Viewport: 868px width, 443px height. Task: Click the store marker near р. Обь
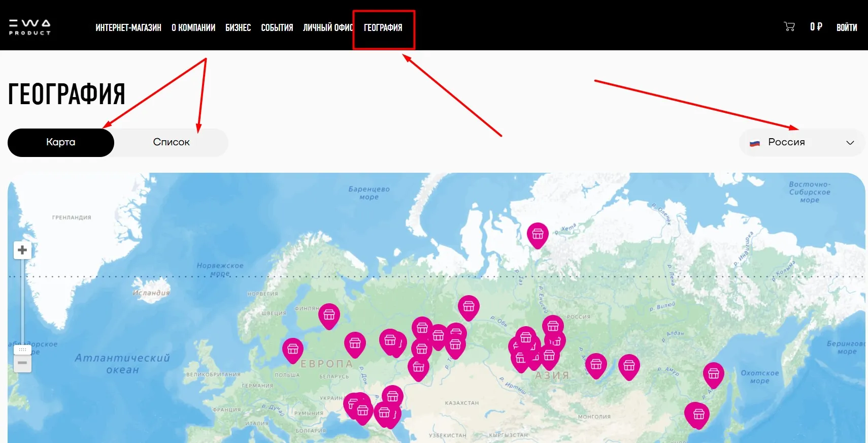(x=469, y=307)
